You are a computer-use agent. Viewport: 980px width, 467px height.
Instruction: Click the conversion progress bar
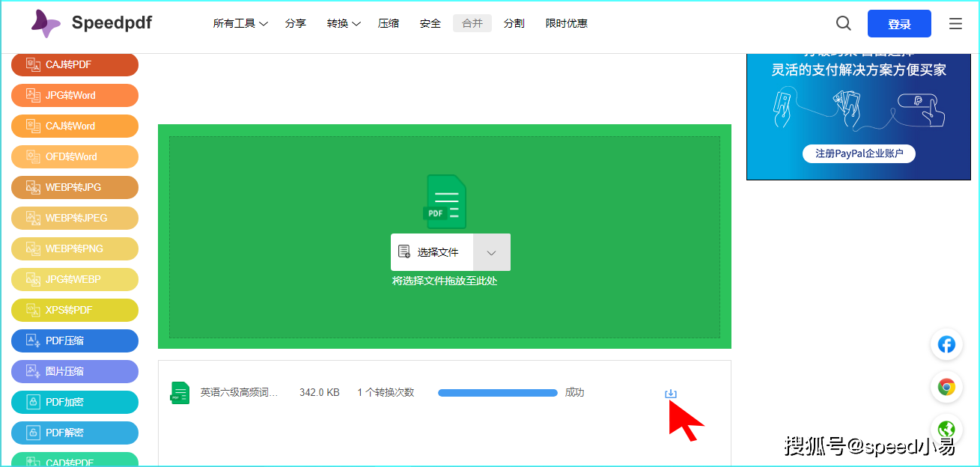point(497,392)
